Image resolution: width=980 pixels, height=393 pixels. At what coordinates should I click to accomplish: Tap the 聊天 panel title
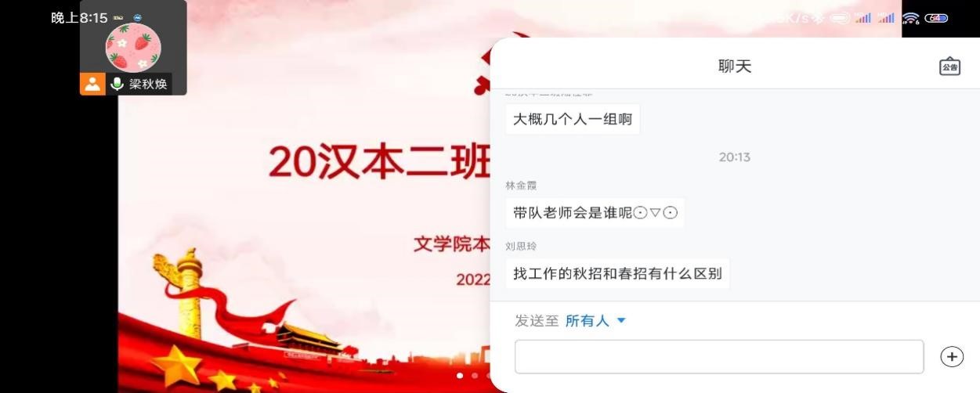tap(735, 66)
